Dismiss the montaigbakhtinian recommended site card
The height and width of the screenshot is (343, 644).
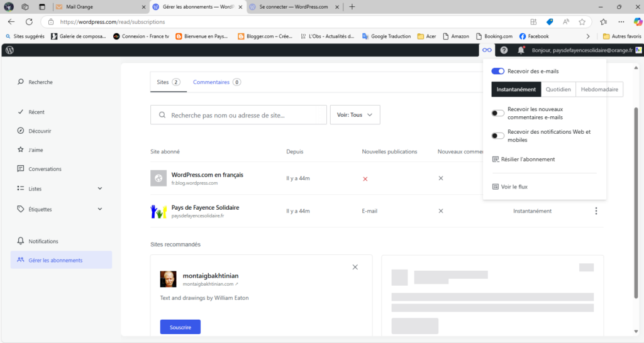point(355,267)
